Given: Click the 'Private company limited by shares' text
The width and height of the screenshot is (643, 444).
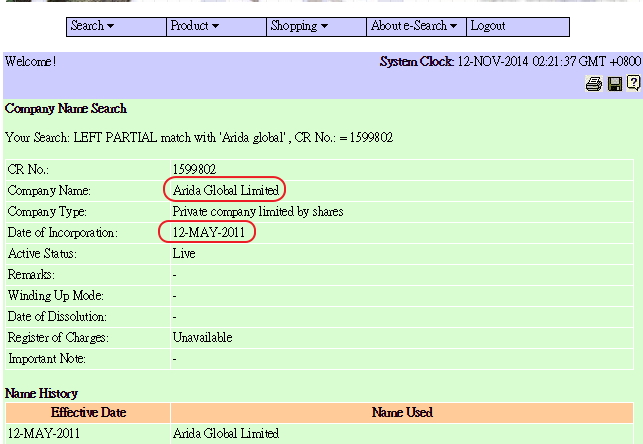Looking at the screenshot, I should (x=258, y=212).
